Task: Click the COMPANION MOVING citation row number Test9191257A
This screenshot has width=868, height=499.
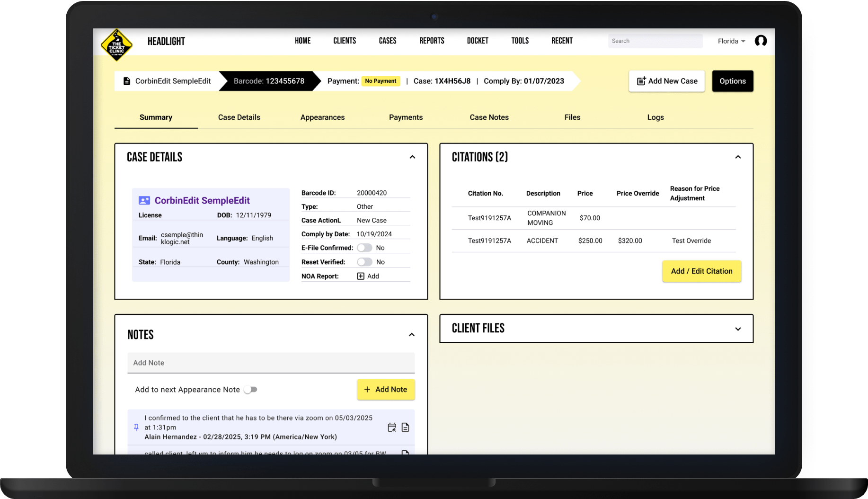Action: 489,218
